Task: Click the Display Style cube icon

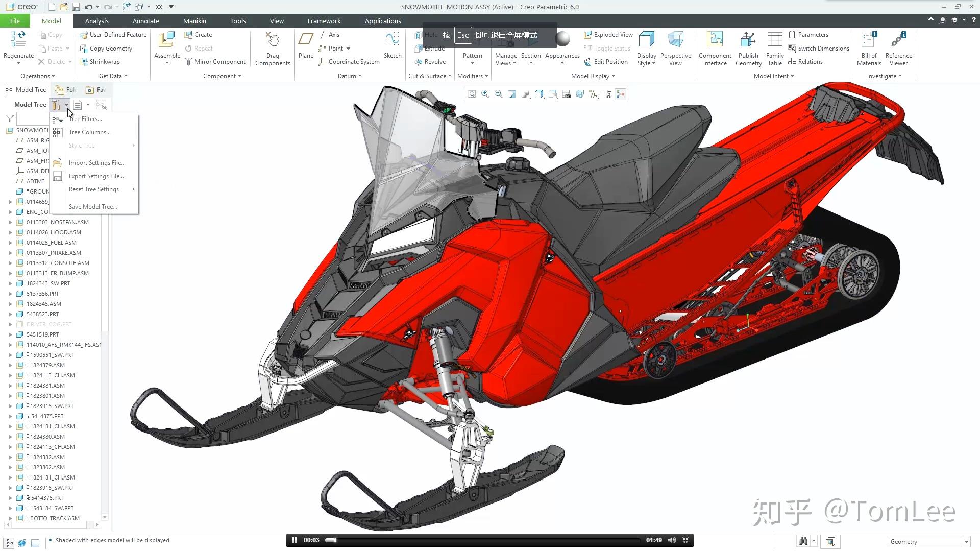Action: coord(646,39)
